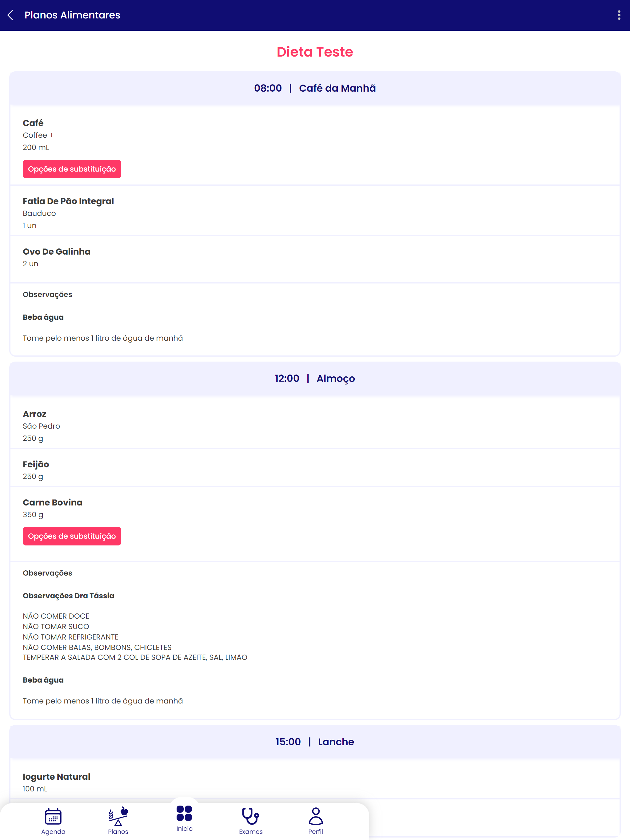This screenshot has height=840, width=630.
Task: Tap the Observações Dra Tássia note
Action: (x=68, y=596)
